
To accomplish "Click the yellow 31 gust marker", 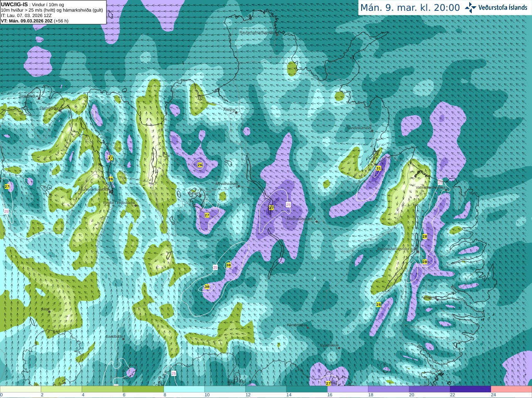I will point(379,168).
